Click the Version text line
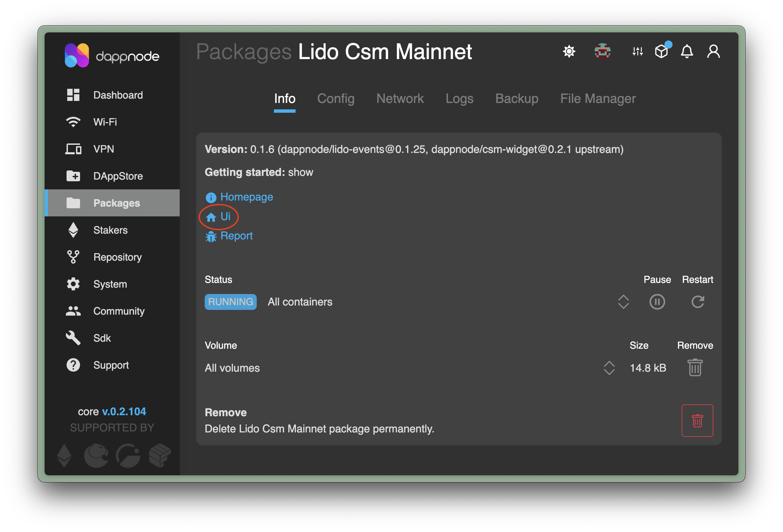 tap(414, 149)
